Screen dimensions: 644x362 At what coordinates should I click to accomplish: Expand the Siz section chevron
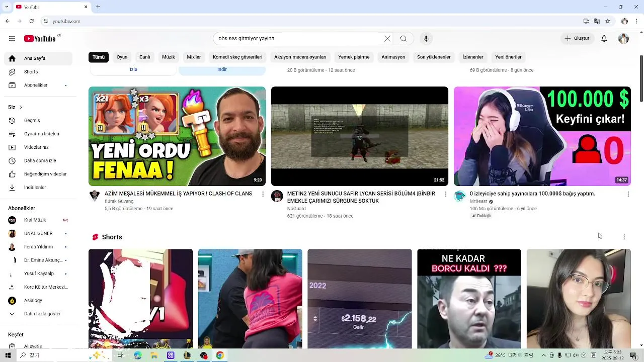tap(21, 107)
